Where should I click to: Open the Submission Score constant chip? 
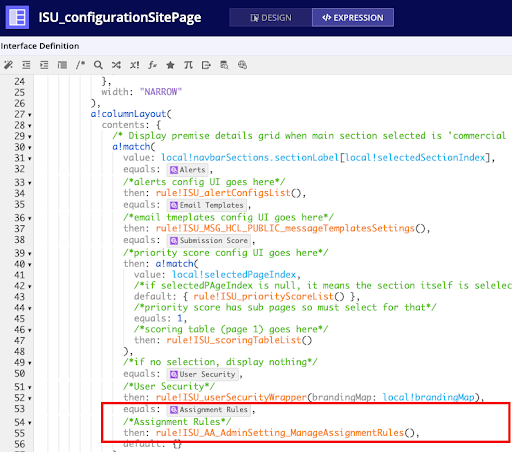point(209,240)
